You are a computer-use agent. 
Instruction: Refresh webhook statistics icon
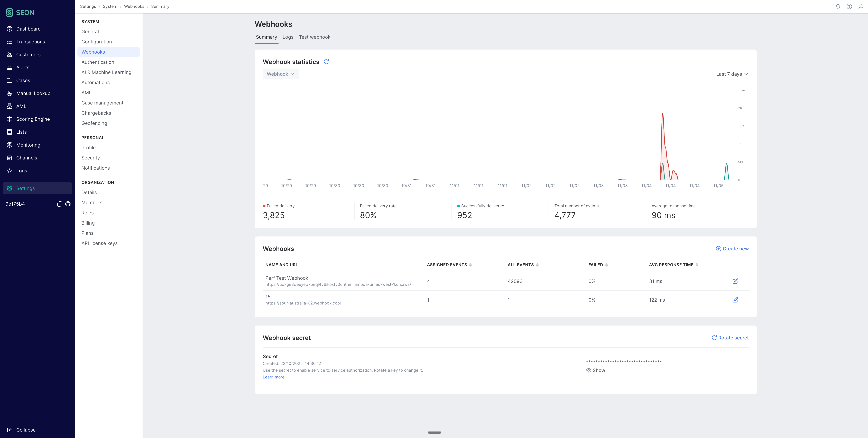(x=326, y=62)
